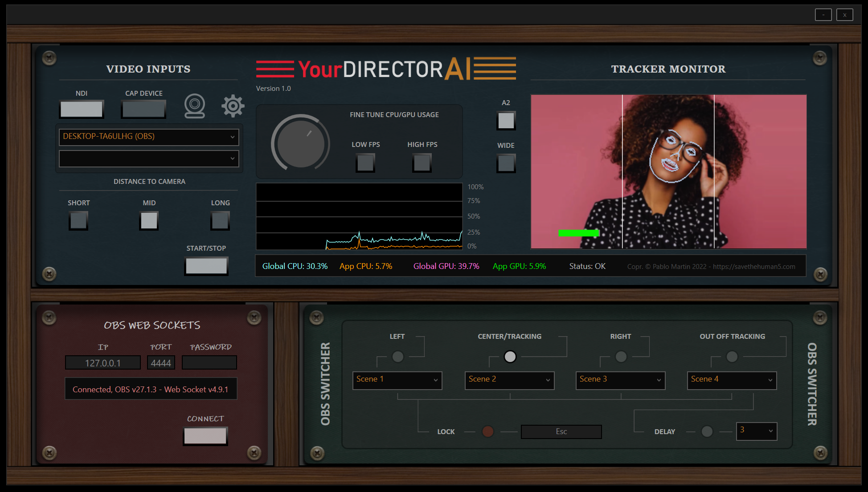This screenshot has width=868, height=492.
Task: Toggle the A2 switch
Action: [506, 121]
